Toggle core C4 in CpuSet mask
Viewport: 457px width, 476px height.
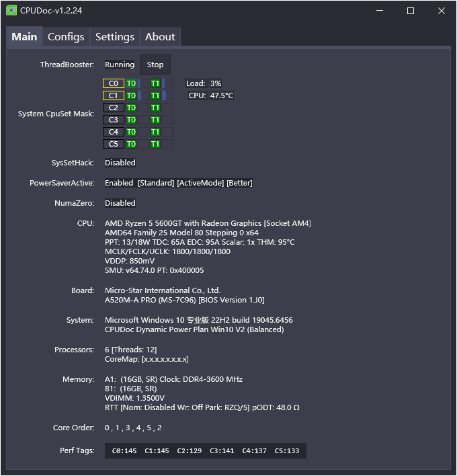[114, 132]
